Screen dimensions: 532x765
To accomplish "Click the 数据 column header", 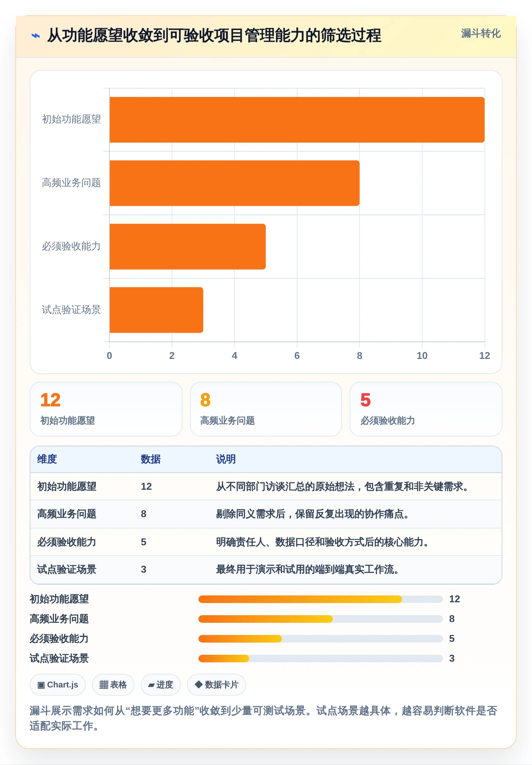I will [x=150, y=459].
